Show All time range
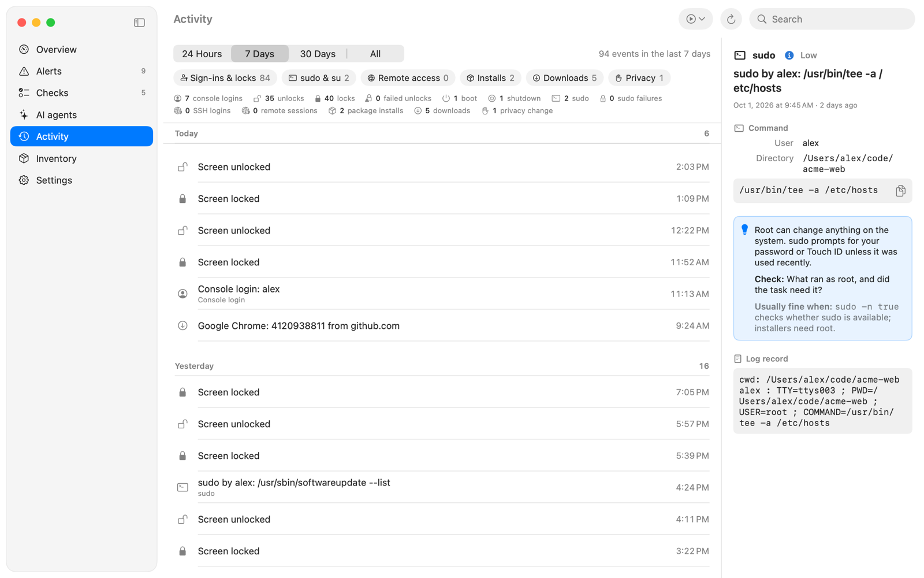Image resolution: width=924 pixels, height=578 pixels. coord(375,54)
